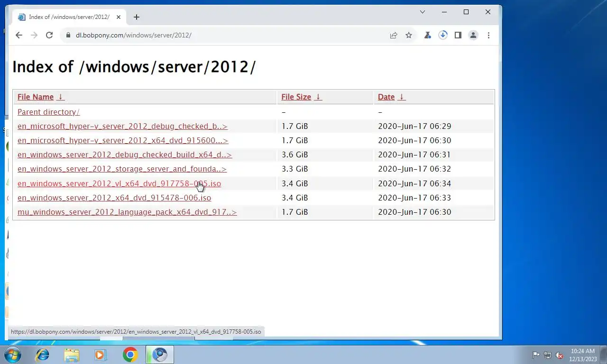Click the forward navigation arrow
The height and width of the screenshot is (364, 607).
click(34, 35)
